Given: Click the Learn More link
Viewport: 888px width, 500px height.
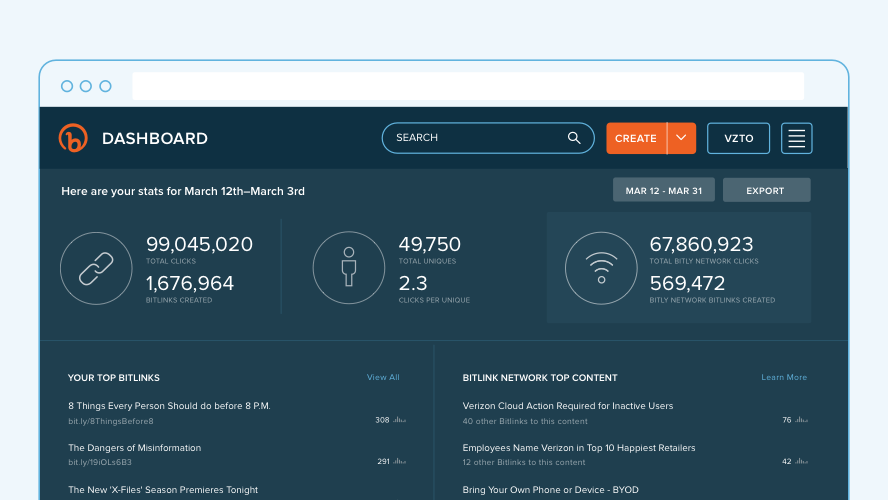Looking at the screenshot, I should [784, 377].
